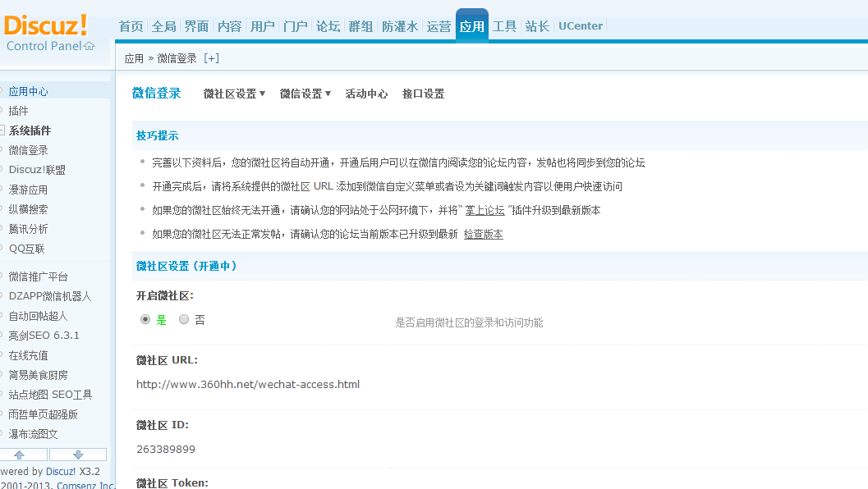Select 否 to disable the micro community
This screenshot has width=868, height=489.
[x=184, y=319]
